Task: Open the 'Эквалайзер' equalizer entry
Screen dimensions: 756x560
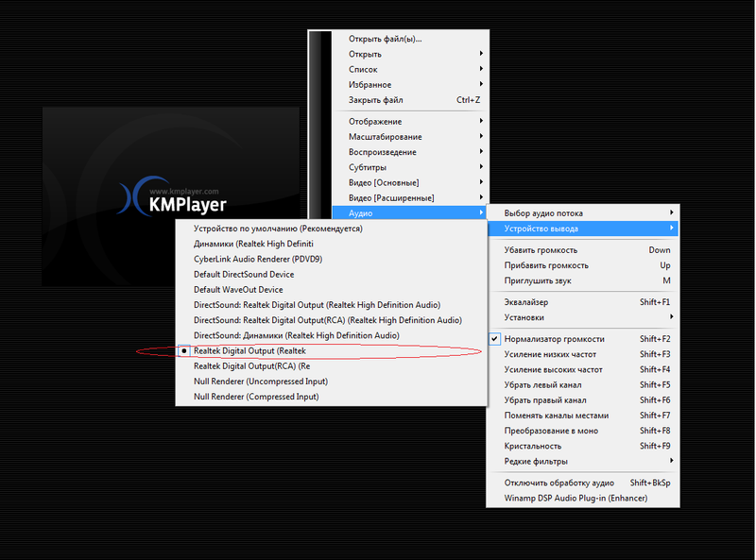Action: tap(583, 302)
